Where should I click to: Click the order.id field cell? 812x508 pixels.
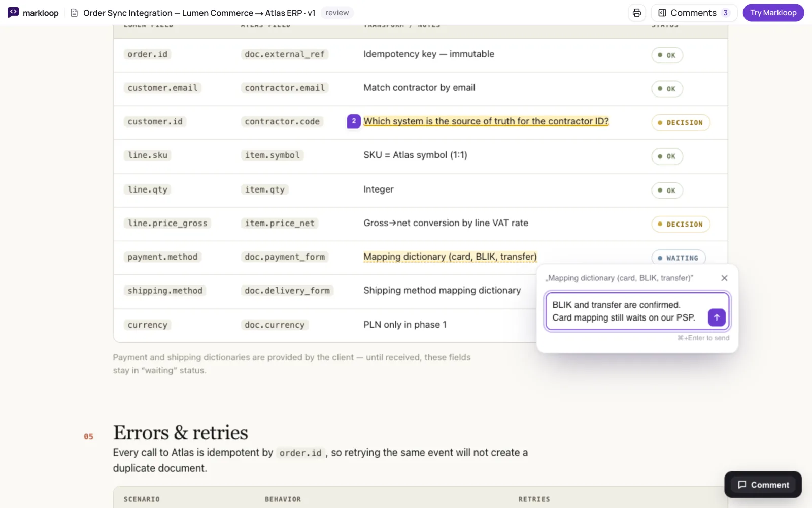147,54
